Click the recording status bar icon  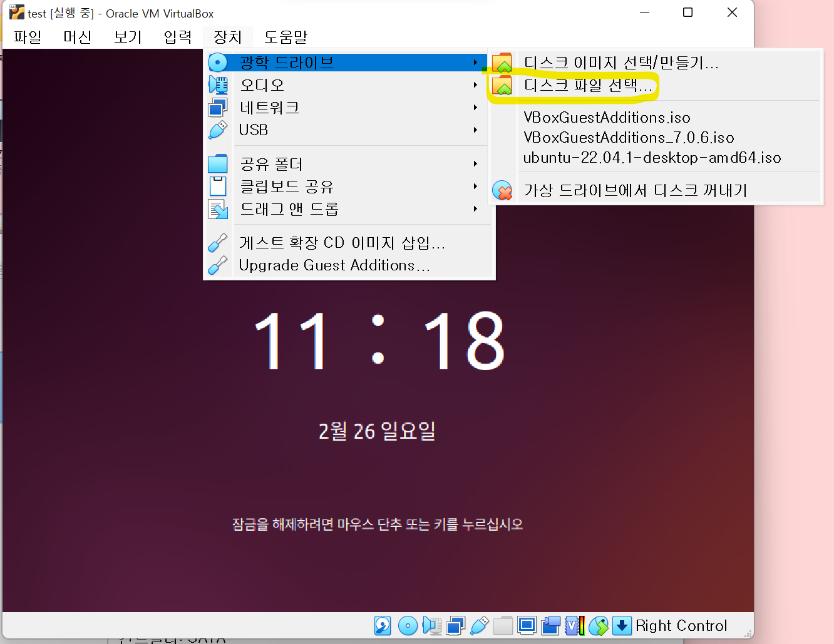pyautogui.click(x=550, y=626)
